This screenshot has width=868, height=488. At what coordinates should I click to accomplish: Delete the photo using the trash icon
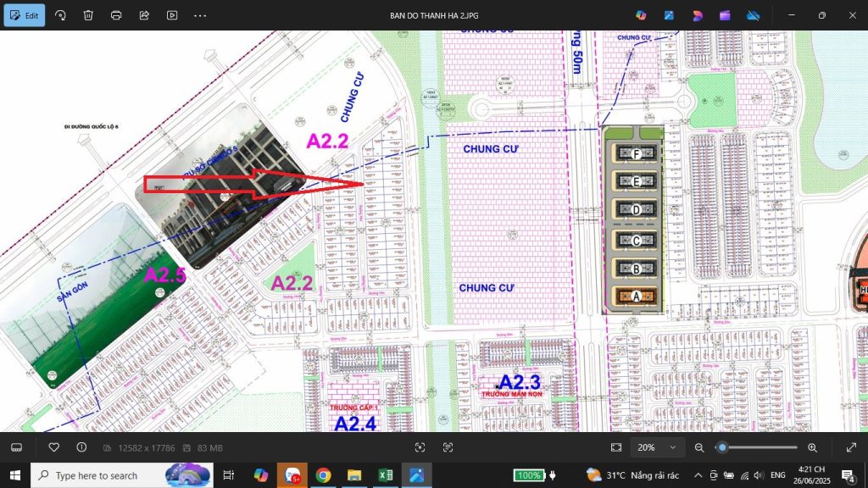[88, 15]
